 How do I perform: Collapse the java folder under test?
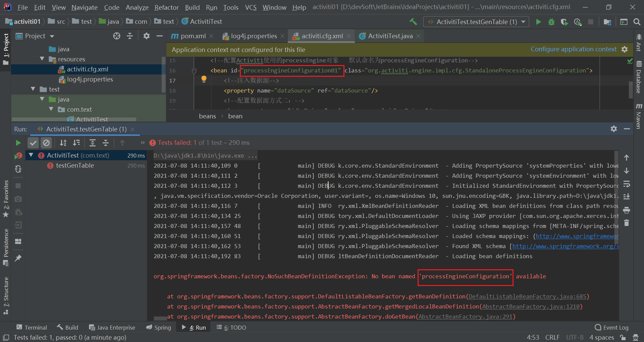(x=42, y=99)
